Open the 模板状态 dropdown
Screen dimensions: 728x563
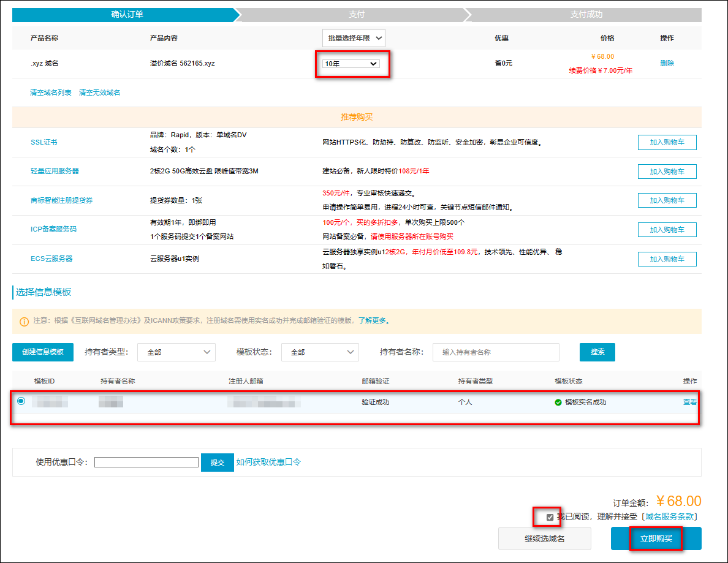click(x=320, y=352)
